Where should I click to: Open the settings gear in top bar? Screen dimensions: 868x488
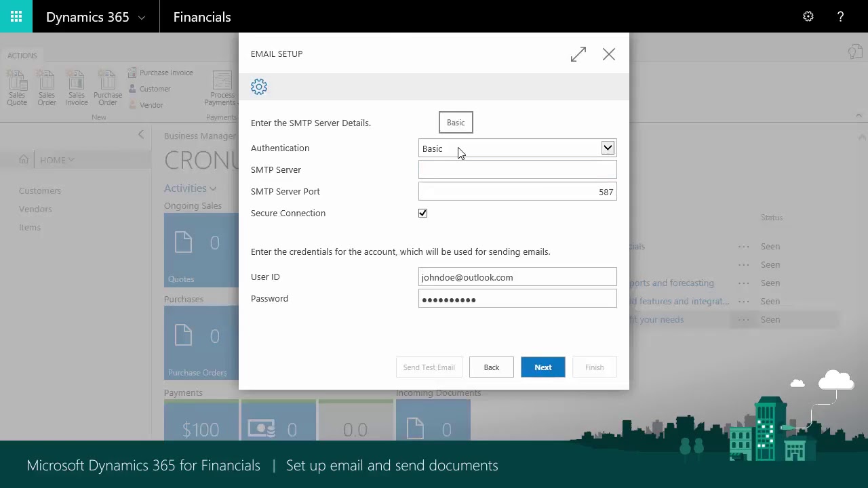[x=808, y=17]
